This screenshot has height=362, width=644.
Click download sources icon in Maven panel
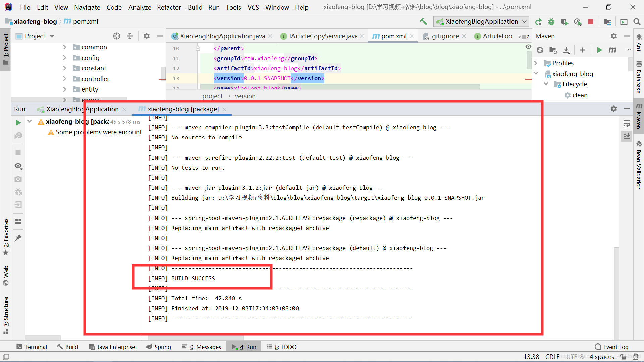[x=567, y=50]
